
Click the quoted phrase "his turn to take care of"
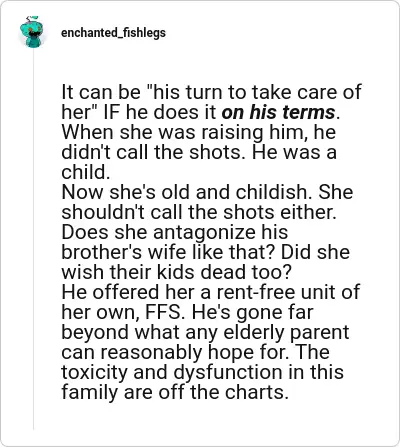click(254, 92)
